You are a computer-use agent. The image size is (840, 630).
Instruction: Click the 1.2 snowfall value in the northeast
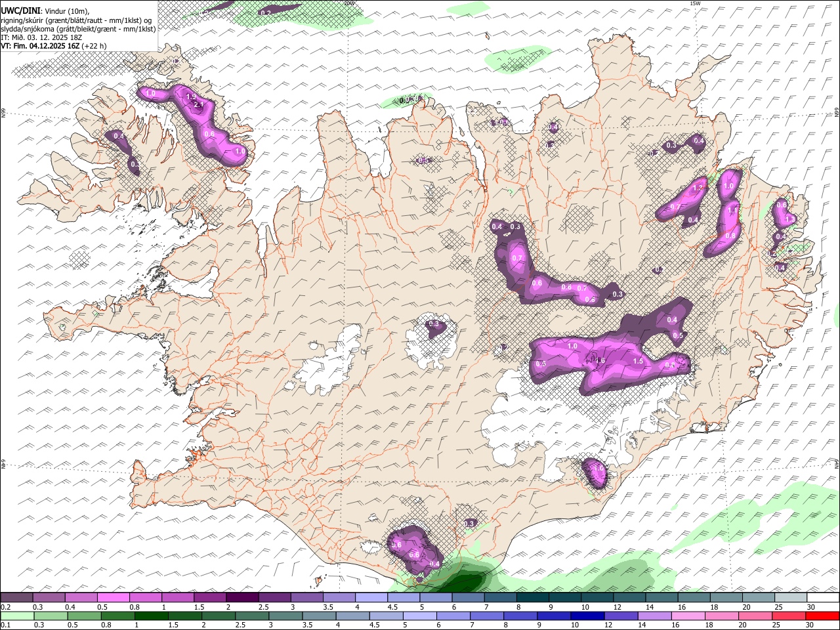tap(698, 188)
